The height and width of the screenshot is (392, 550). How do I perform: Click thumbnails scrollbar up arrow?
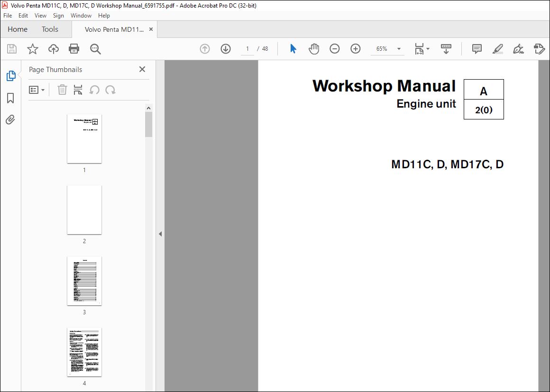tap(149, 109)
